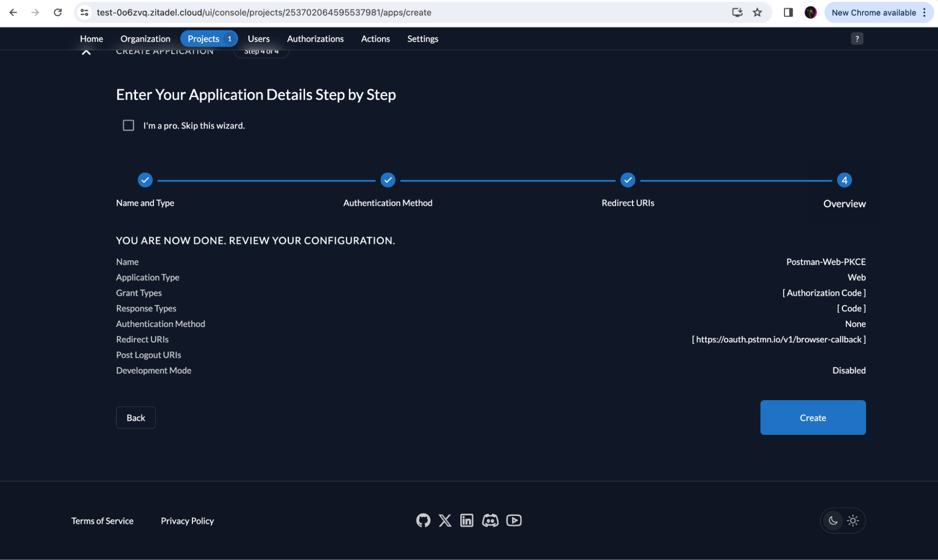Select the Users menu tab
Viewport: 938px width, 560px height.
click(x=259, y=38)
